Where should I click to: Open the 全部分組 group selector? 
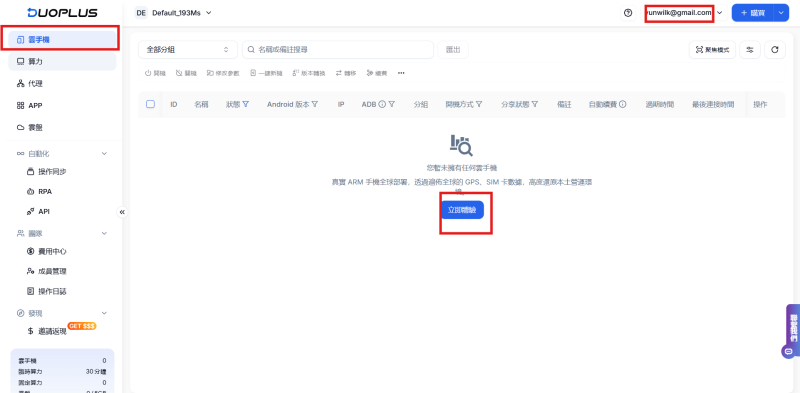(x=188, y=50)
